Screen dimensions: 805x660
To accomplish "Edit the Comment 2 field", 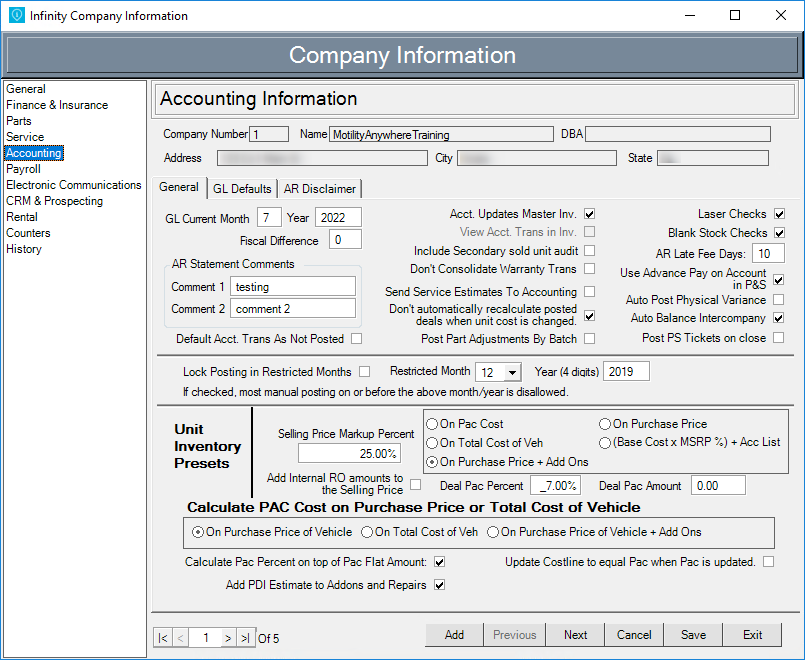I will (x=293, y=308).
